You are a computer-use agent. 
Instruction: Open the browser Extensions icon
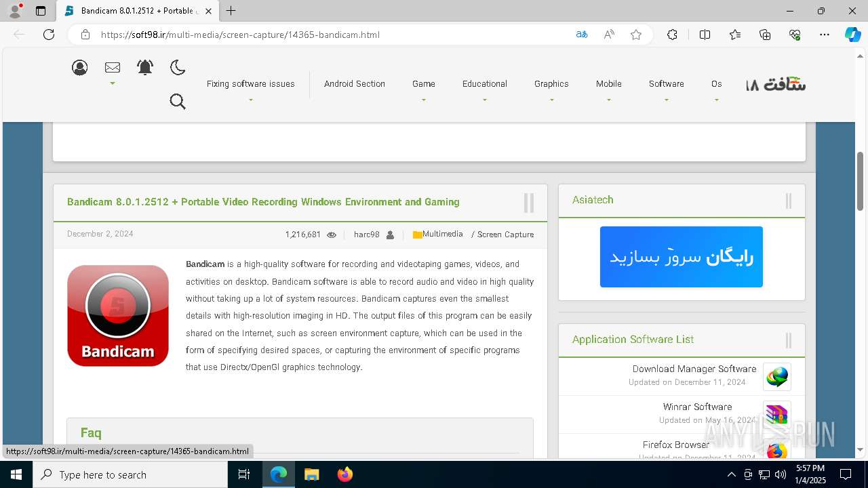[672, 35]
